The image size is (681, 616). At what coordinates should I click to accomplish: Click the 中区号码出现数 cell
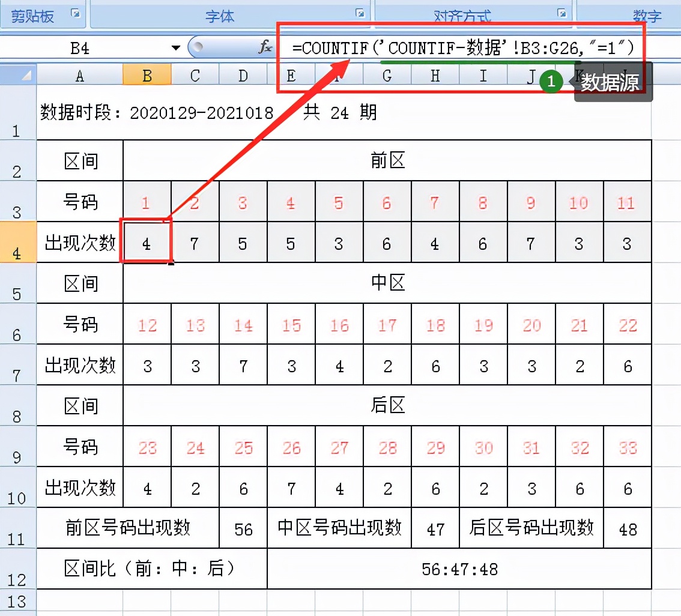point(339,527)
